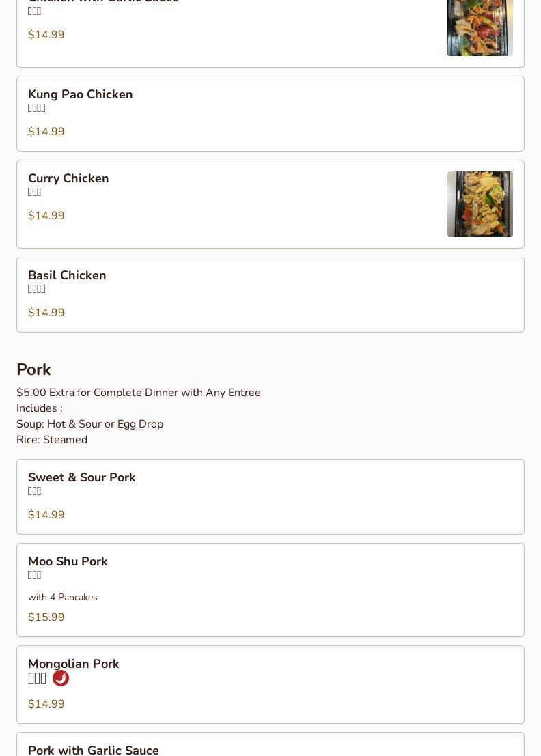541x756 pixels.
Task: Click the "with 4 Pancakes" description text
Action: (63, 598)
